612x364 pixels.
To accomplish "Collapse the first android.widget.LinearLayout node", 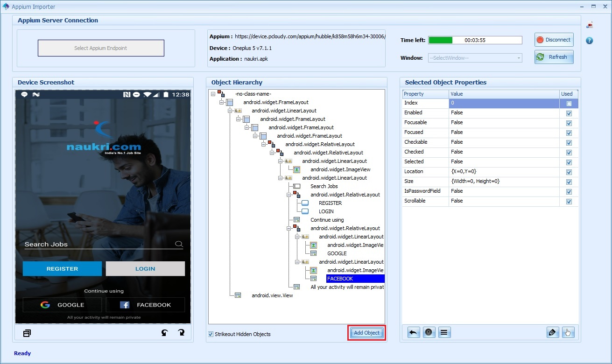I will click(x=230, y=111).
